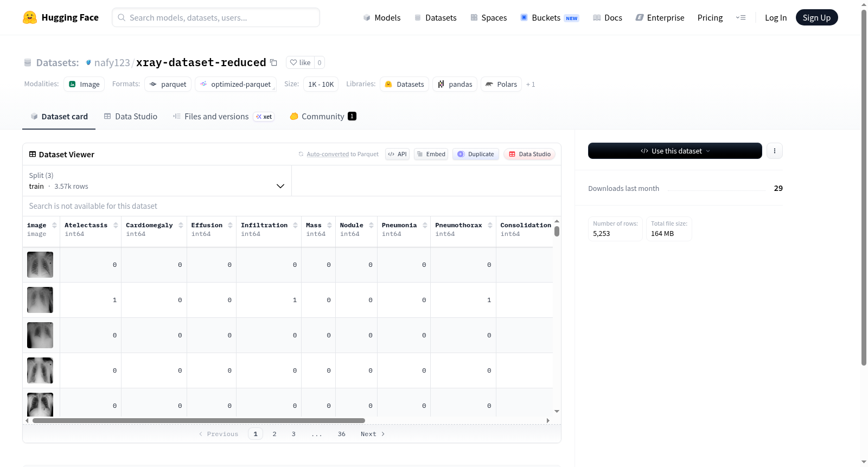The image size is (868, 467).
Task: Open Datasets in the top navigation
Action: point(436,18)
